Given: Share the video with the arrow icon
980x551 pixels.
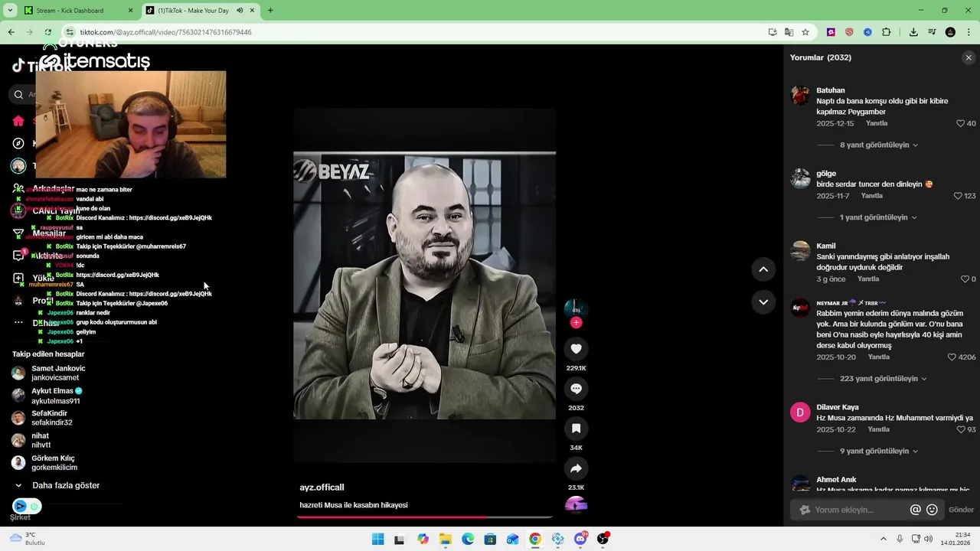Looking at the screenshot, I should pyautogui.click(x=577, y=468).
